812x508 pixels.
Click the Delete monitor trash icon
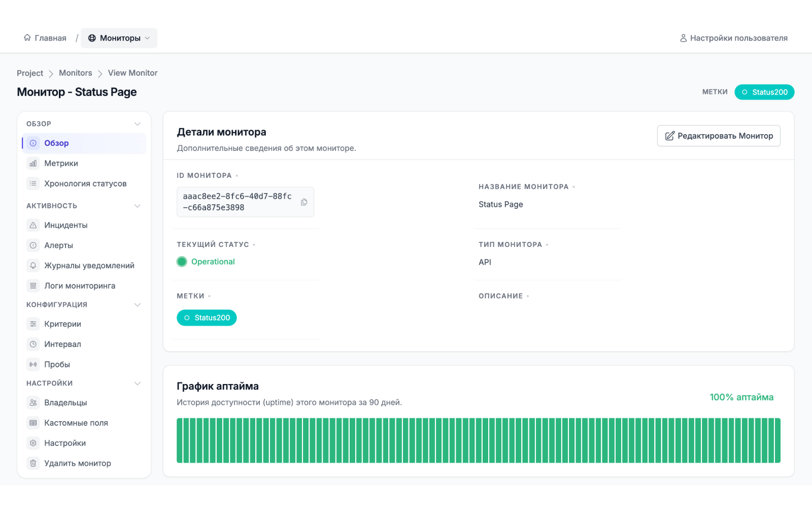[33, 463]
